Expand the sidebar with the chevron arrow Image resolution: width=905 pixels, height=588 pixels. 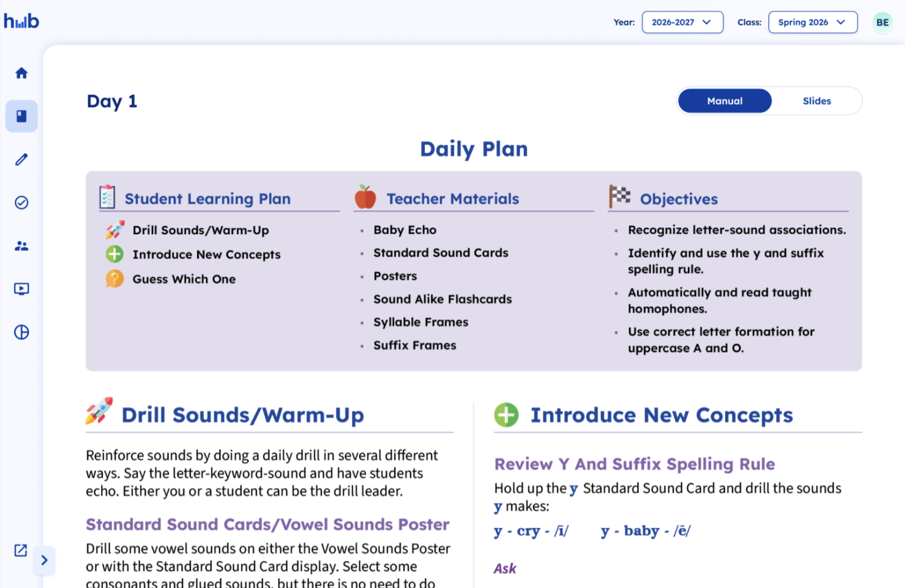pyautogui.click(x=44, y=560)
